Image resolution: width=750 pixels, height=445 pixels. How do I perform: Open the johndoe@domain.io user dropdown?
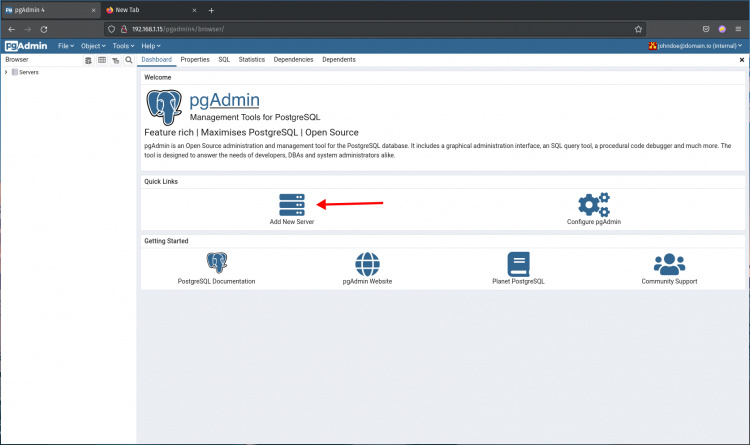(x=697, y=46)
